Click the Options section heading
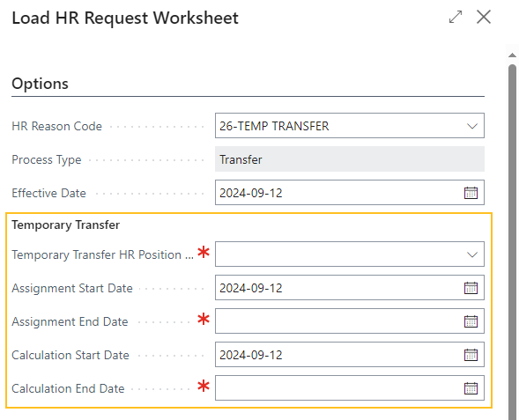 point(40,84)
